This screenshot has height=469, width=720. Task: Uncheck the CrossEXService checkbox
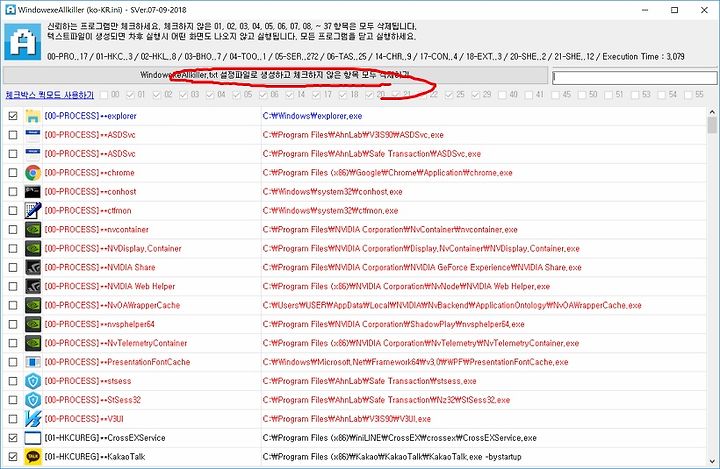click(13, 438)
